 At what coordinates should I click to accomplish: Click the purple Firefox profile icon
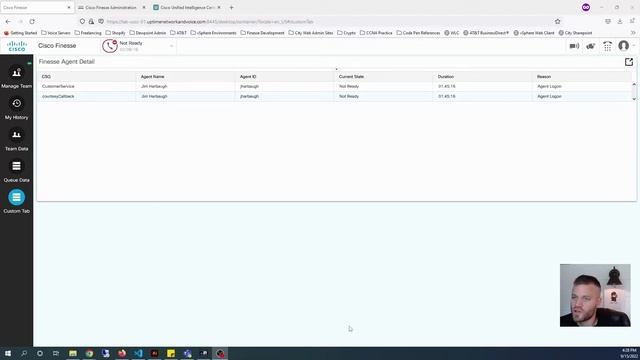pyautogui.click(x=586, y=7)
